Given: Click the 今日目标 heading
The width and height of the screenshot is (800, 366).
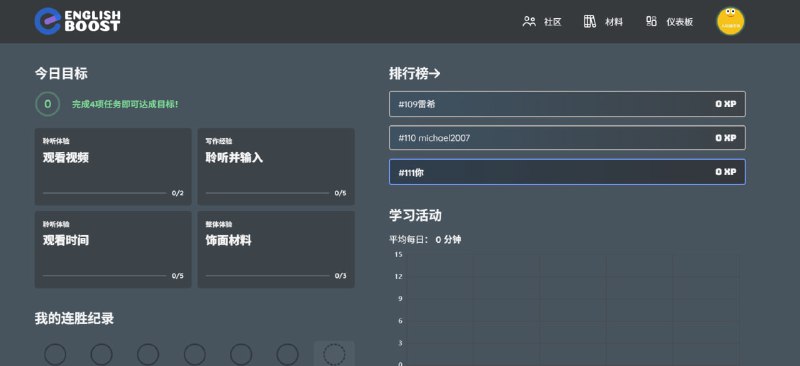Looking at the screenshot, I should [x=61, y=74].
